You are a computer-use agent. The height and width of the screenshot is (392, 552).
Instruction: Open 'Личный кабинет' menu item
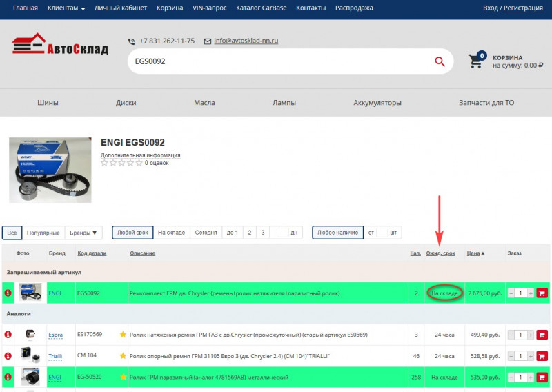120,8
